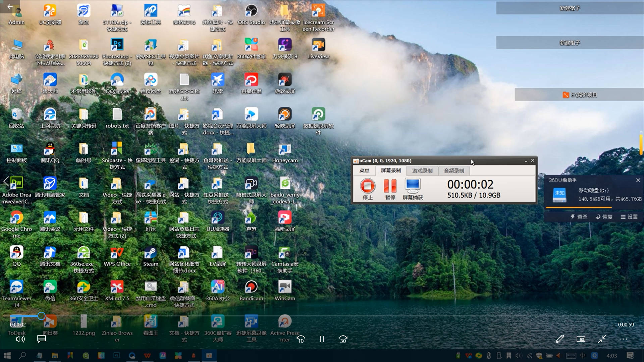
Task: Click the oCam screen capture monitor icon
Action: (412, 185)
